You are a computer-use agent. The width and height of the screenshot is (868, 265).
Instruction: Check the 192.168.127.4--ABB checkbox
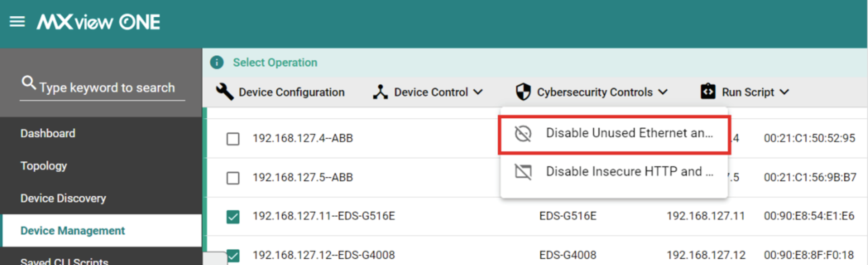tap(233, 139)
